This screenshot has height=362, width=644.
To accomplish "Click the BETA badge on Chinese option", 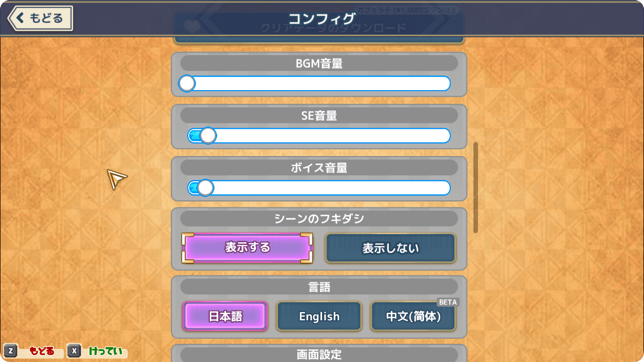I will (x=448, y=302).
